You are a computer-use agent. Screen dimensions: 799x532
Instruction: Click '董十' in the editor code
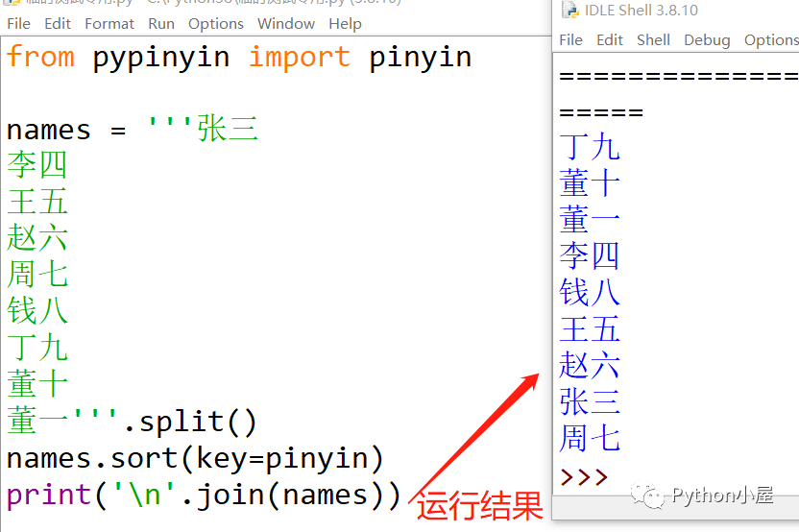point(36,384)
